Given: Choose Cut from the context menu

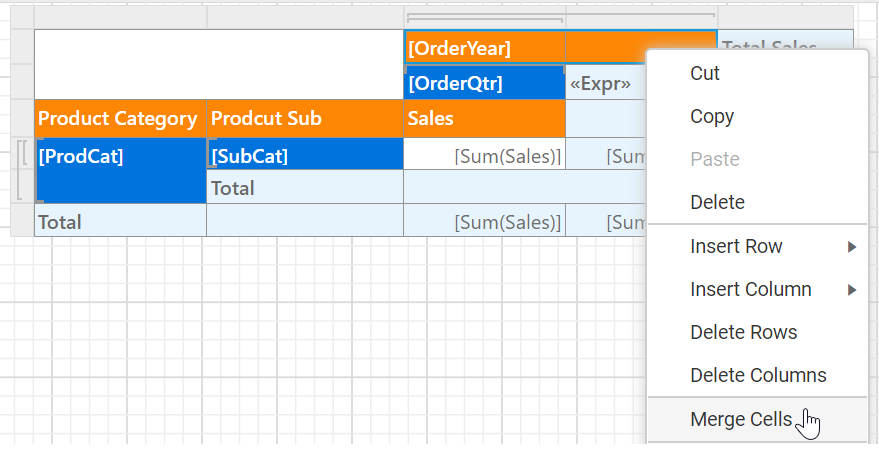Looking at the screenshot, I should [x=705, y=73].
